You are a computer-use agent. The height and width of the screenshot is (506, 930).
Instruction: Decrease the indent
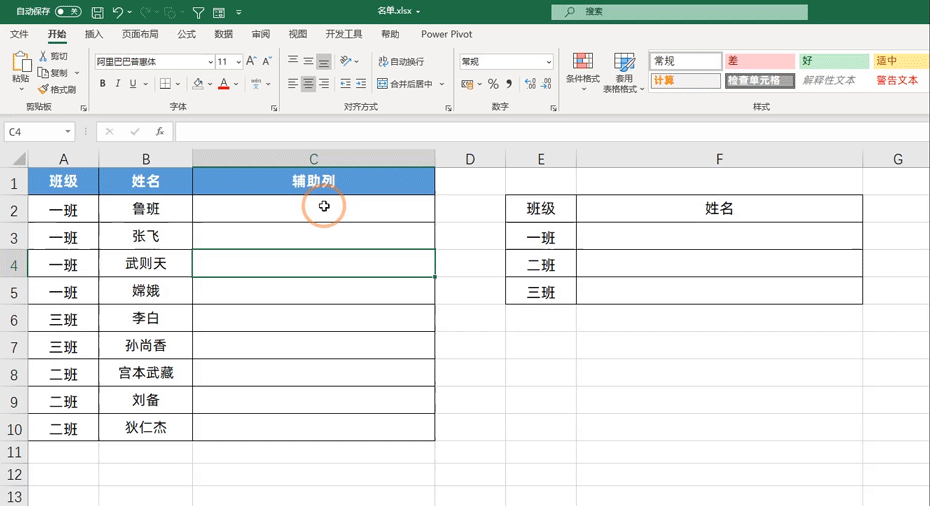coord(346,84)
